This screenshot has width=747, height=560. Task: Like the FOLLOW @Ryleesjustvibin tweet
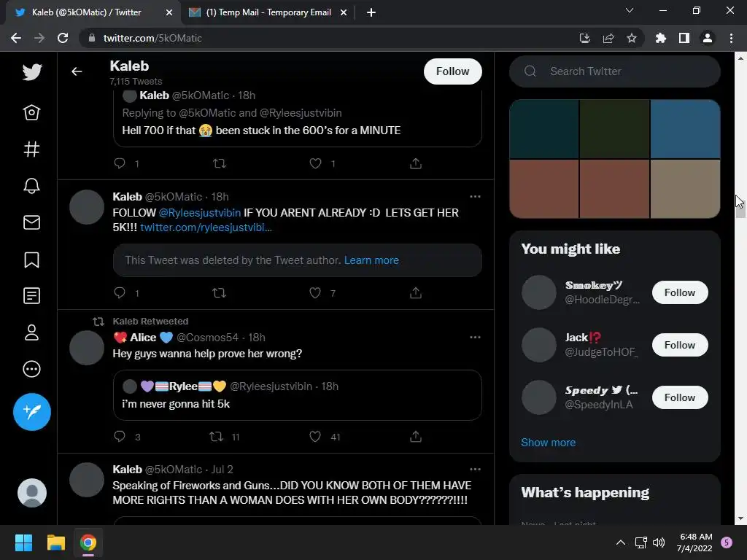coord(315,292)
